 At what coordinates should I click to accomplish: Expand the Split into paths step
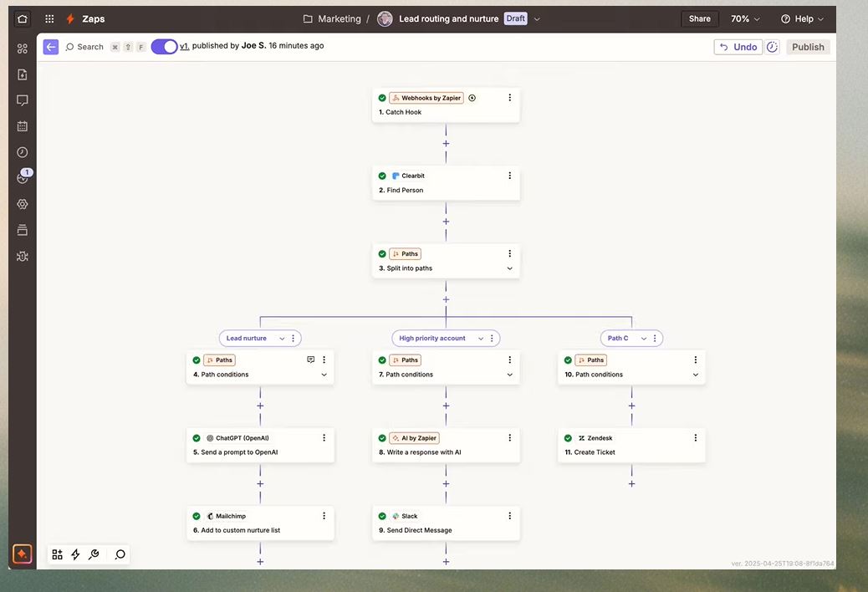tap(509, 268)
